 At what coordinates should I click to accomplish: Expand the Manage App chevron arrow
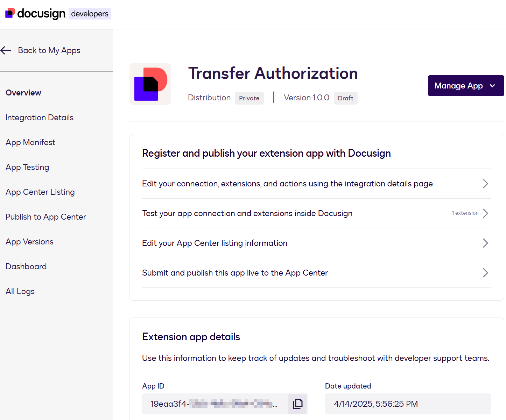[492, 86]
